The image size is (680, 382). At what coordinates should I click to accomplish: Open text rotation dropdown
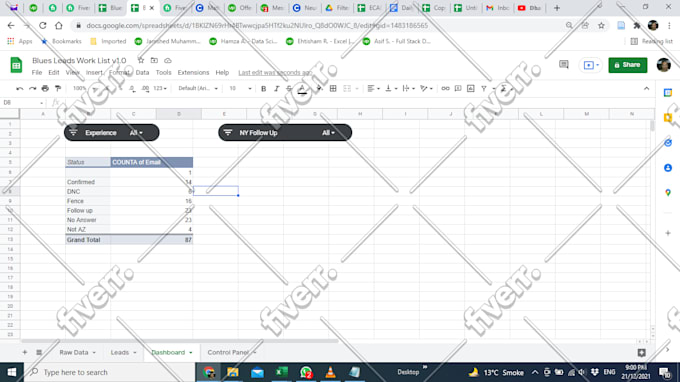pos(426,88)
